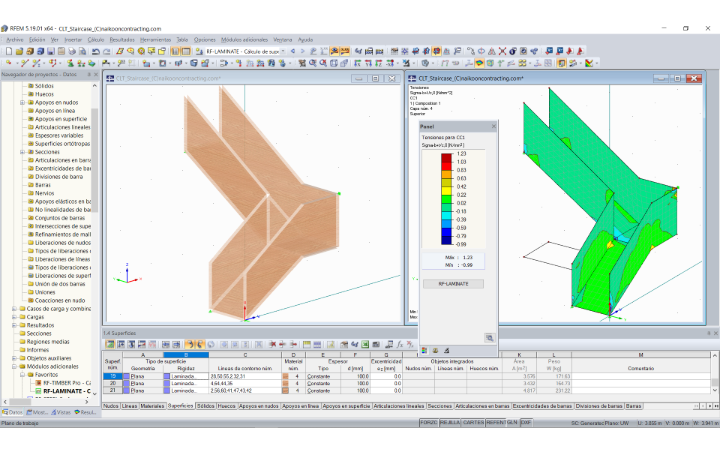Open the Resultados menu
720x450 pixels.
(122, 40)
